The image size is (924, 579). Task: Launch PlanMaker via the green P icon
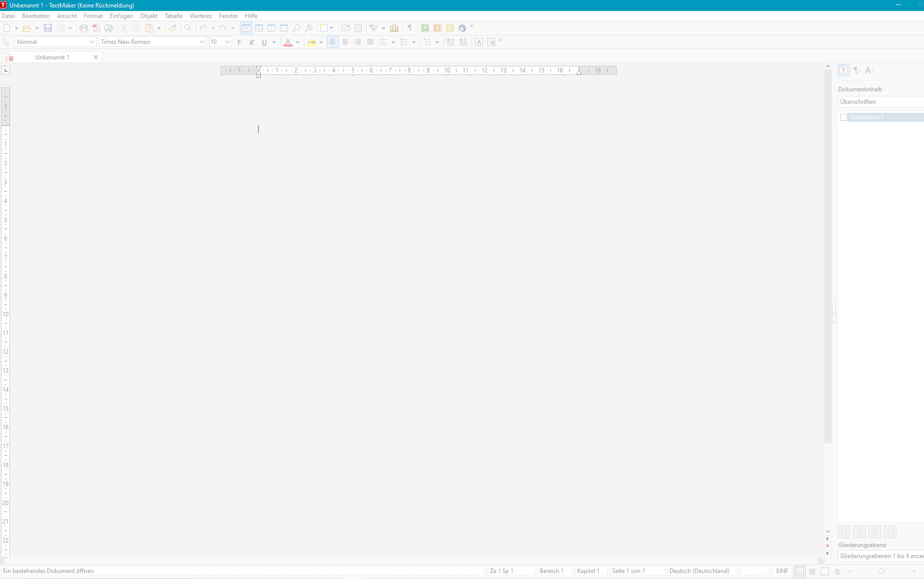click(425, 28)
